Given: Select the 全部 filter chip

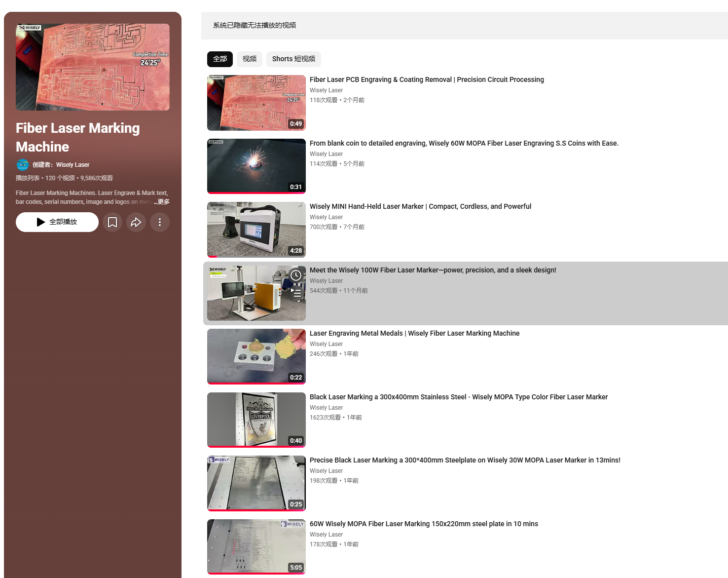Looking at the screenshot, I should coord(220,59).
